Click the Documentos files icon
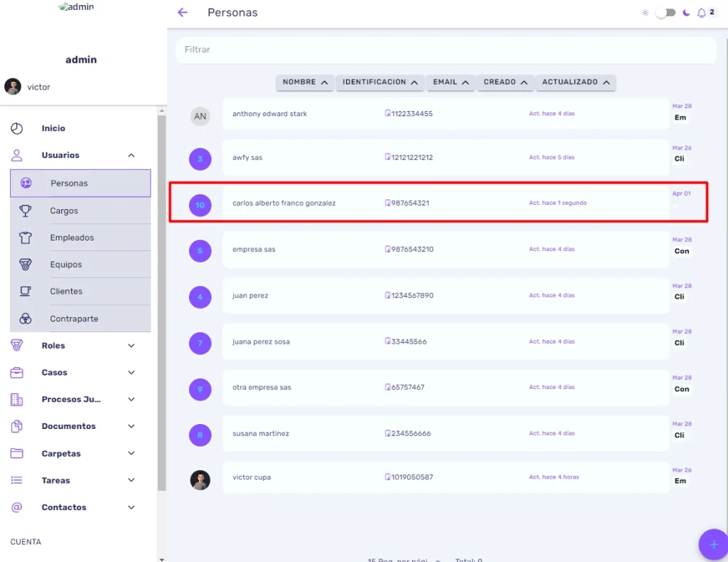This screenshot has height=562, width=728. [x=17, y=426]
